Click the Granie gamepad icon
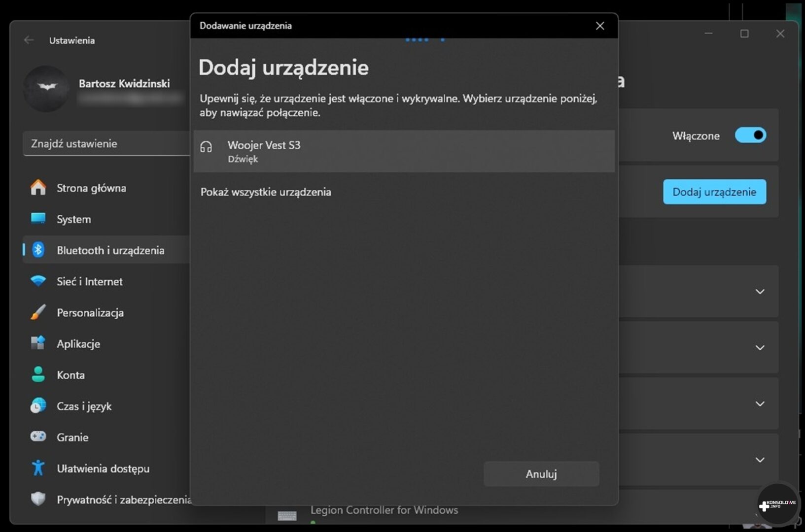 click(38, 437)
